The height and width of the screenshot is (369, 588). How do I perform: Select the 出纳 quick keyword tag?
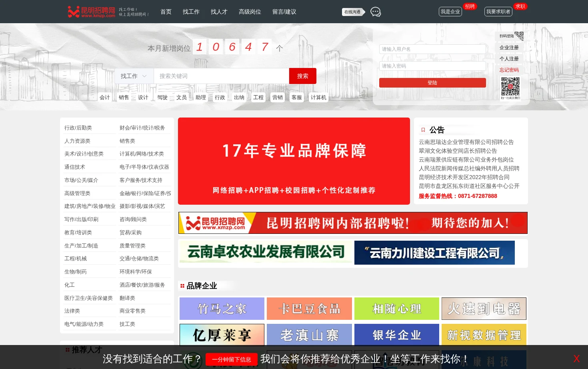239,97
